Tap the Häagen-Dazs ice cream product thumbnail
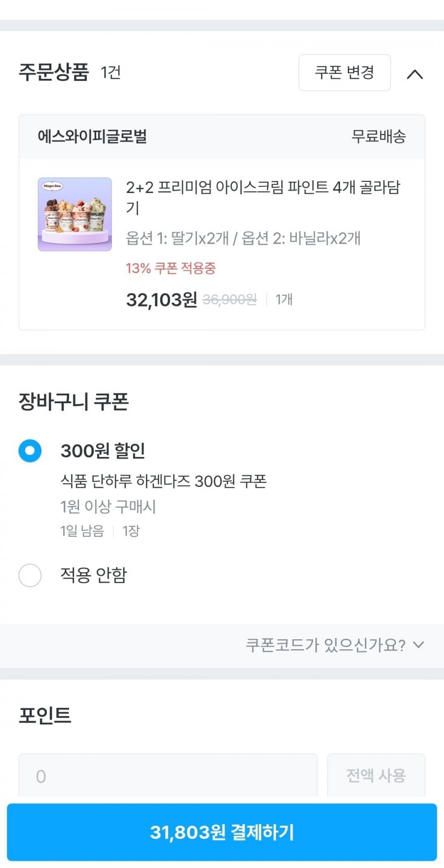Image resolution: width=444 pixels, height=868 pixels. [x=75, y=214]
